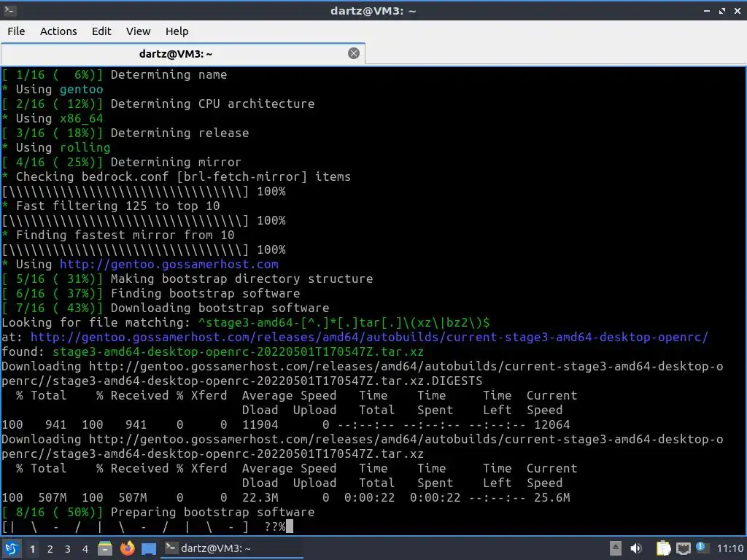Launch Firefox from the panel
This screenshot has width=747, height=560.
[127, 548]
